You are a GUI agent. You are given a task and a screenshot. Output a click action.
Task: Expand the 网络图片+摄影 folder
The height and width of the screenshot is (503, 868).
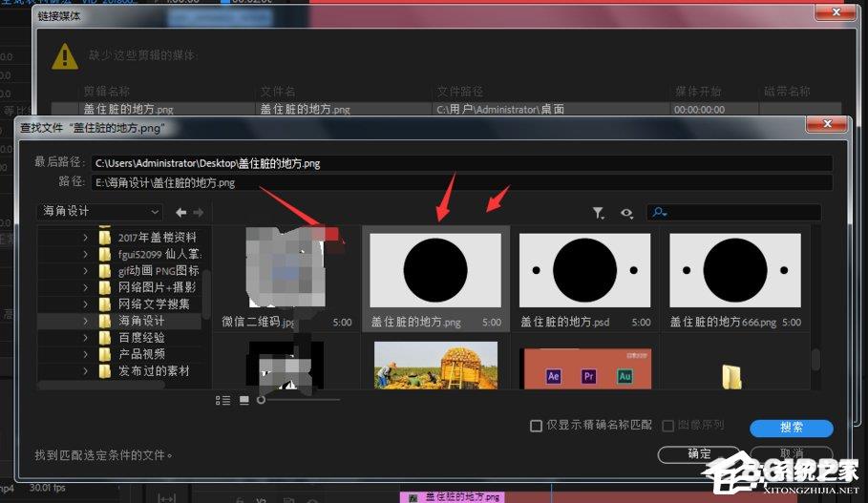point(85,287)
